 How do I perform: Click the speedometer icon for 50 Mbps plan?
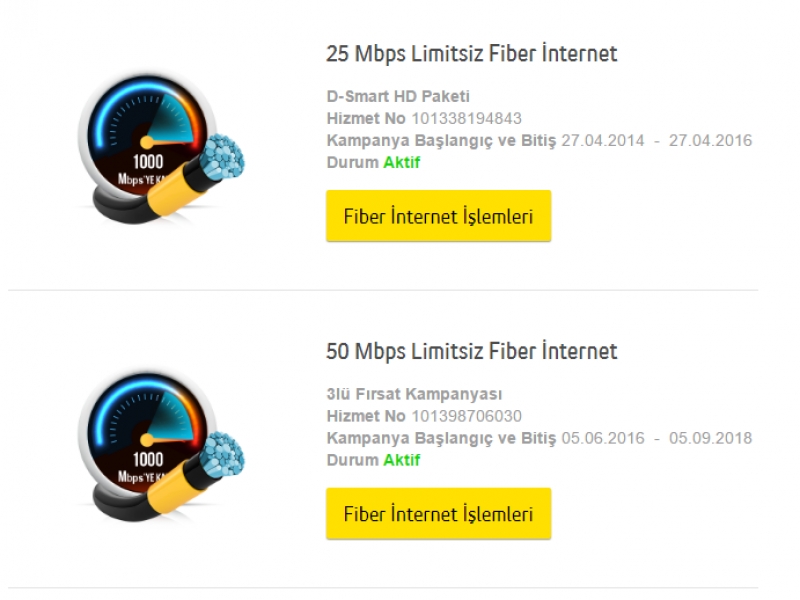pyautogui.click(x=161, y=446)
